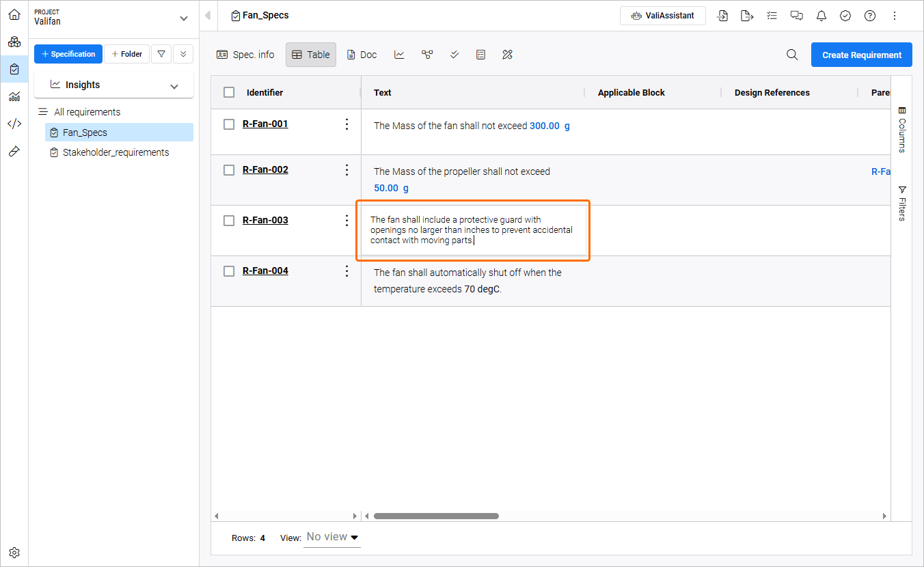This screenshot has height=567, width=924.
Task: Click the double-chevron button beside the filter
Action: [183, 54]
